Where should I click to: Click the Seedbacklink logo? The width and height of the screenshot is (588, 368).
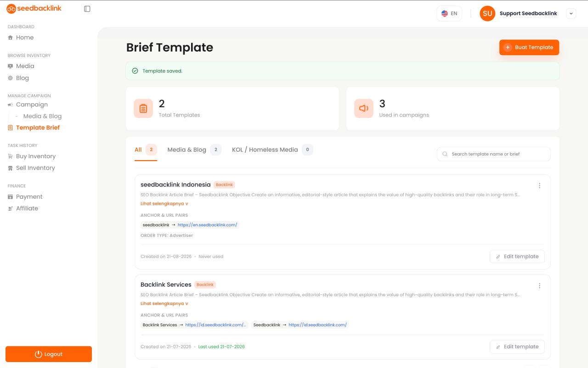(34, 8)
